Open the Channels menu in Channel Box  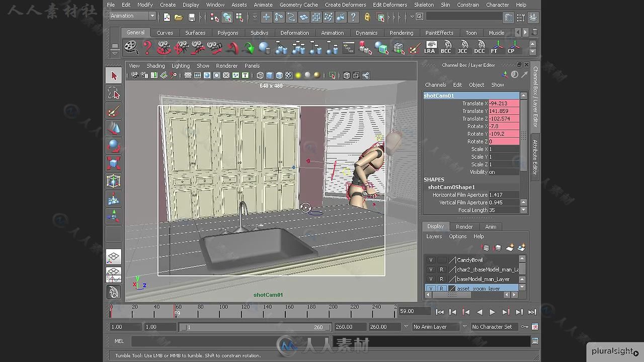pos(435,85)
